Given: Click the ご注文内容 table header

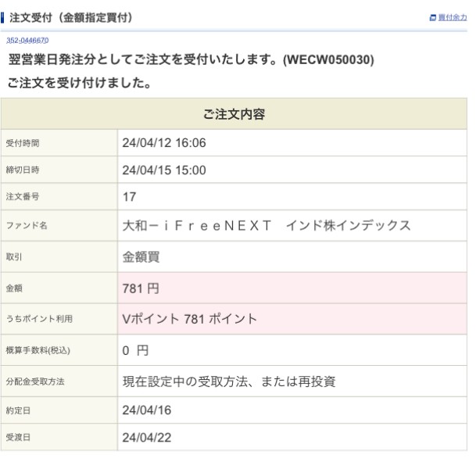Looking at the screenshot, I should pos(234,114).
